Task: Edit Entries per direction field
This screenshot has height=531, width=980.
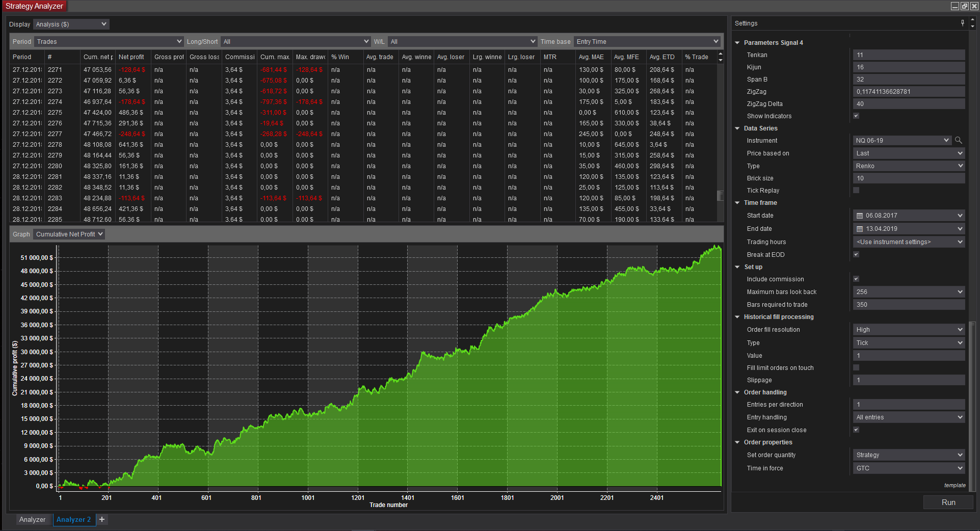Action: [x=909, y=405]
